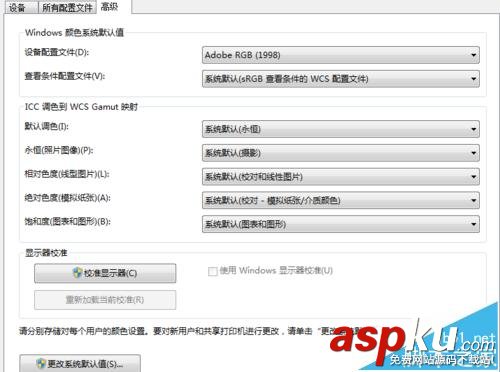Click the ICC 调色到 WCS Gamut 映射 title
This screenshot has height=372, width=500.
[81, 107]
